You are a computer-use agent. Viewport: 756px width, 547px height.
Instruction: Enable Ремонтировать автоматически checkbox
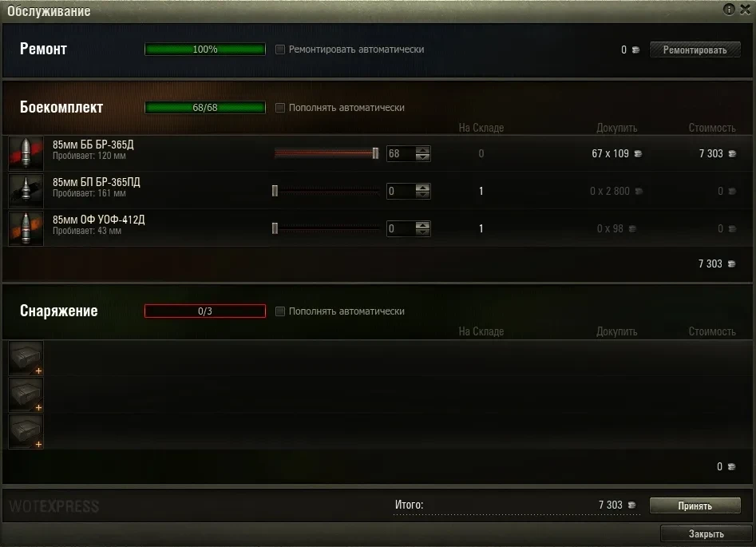pos(280,50)
